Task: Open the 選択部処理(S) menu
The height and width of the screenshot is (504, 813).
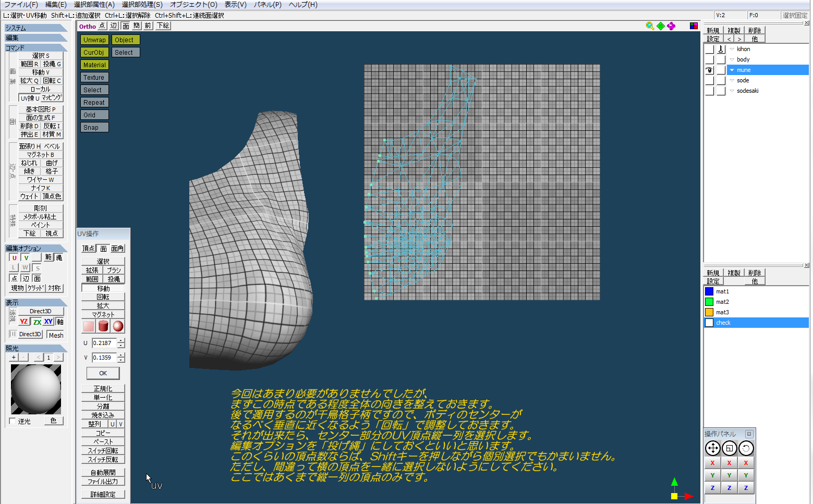Action: point(142,5)
